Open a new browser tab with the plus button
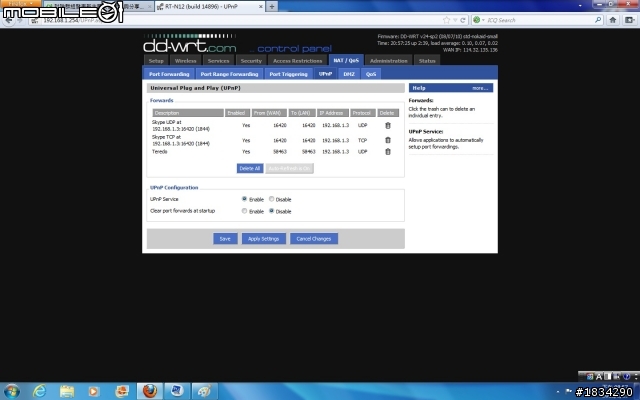The image size is (640, 400). point(272,7)
